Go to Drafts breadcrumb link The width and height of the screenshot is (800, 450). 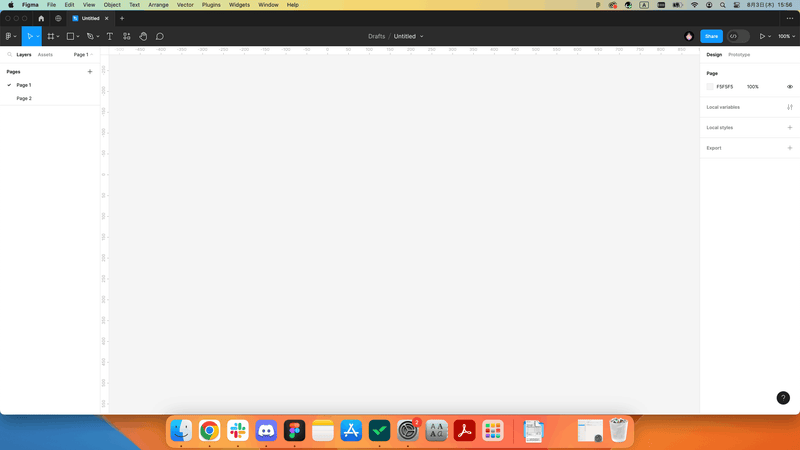[377, 36]
